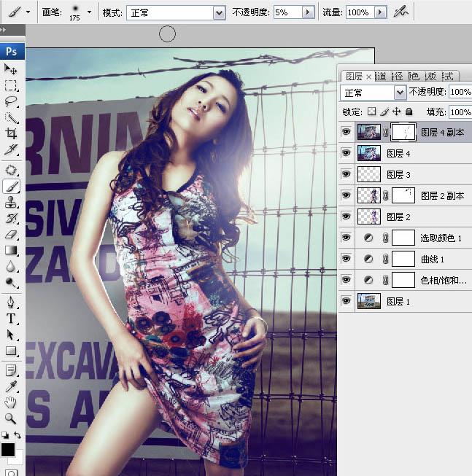
Task: Hide the 图层 4 layer
Action: click(346, 153)
